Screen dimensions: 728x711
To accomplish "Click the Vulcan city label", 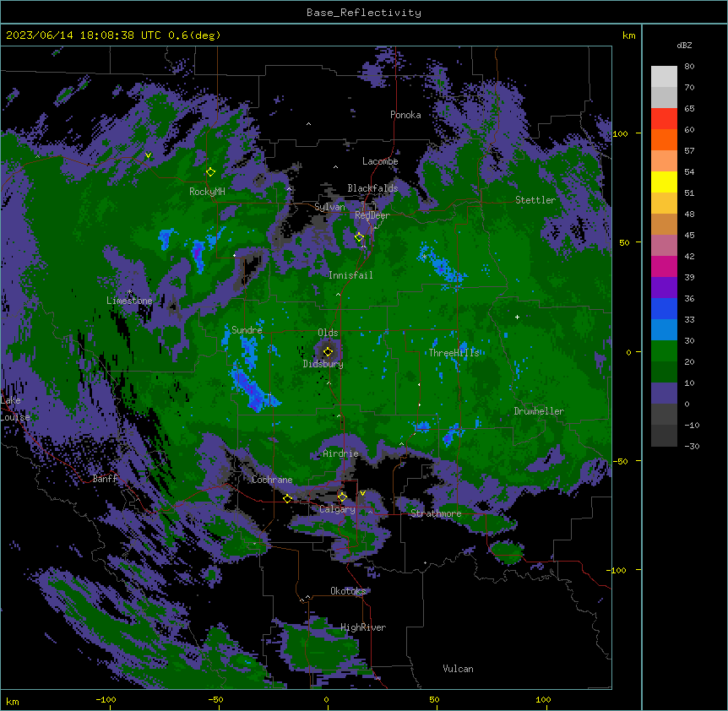I will (x=458, y=669).
